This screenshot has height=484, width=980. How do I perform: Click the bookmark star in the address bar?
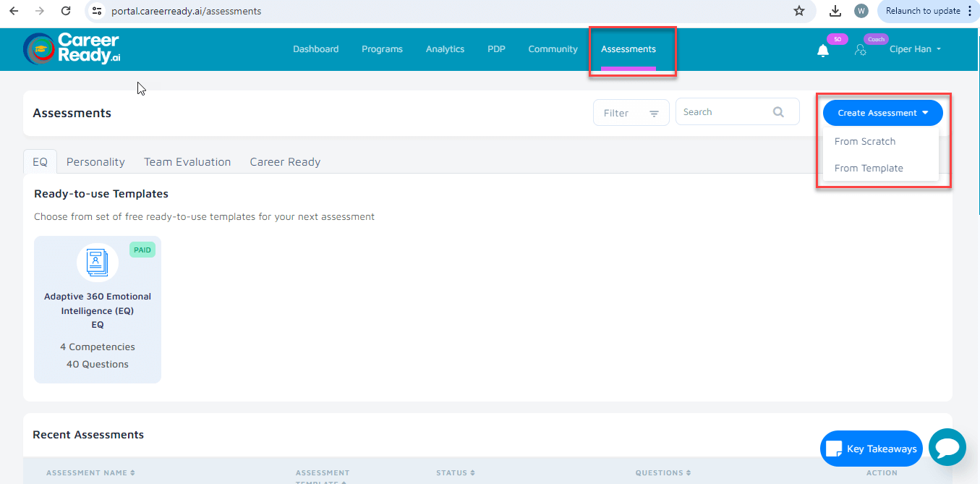click(x=799, y=11)
